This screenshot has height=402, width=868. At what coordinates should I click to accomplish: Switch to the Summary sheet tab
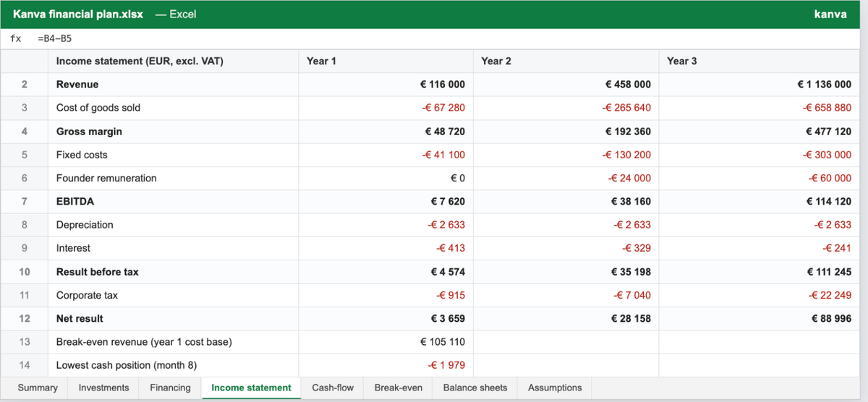pos(38,388)
